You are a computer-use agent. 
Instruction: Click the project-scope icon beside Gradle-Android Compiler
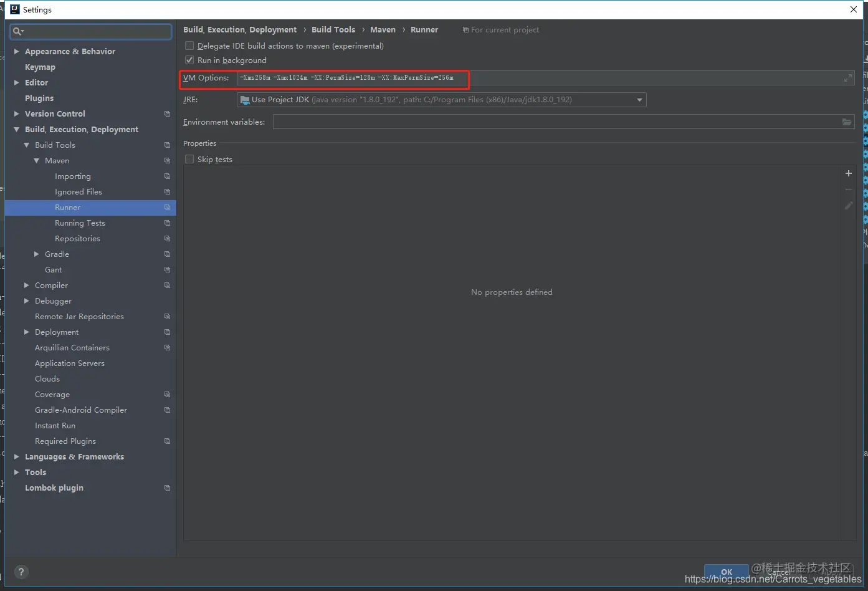(x=167, y=410)
